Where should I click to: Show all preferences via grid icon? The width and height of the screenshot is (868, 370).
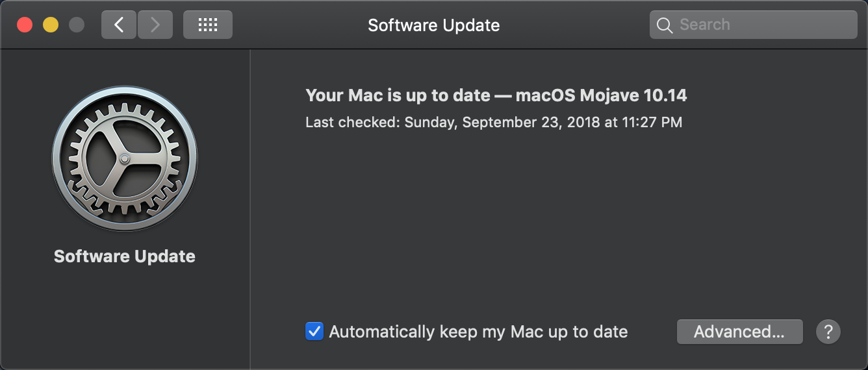(x=208, y=25)
